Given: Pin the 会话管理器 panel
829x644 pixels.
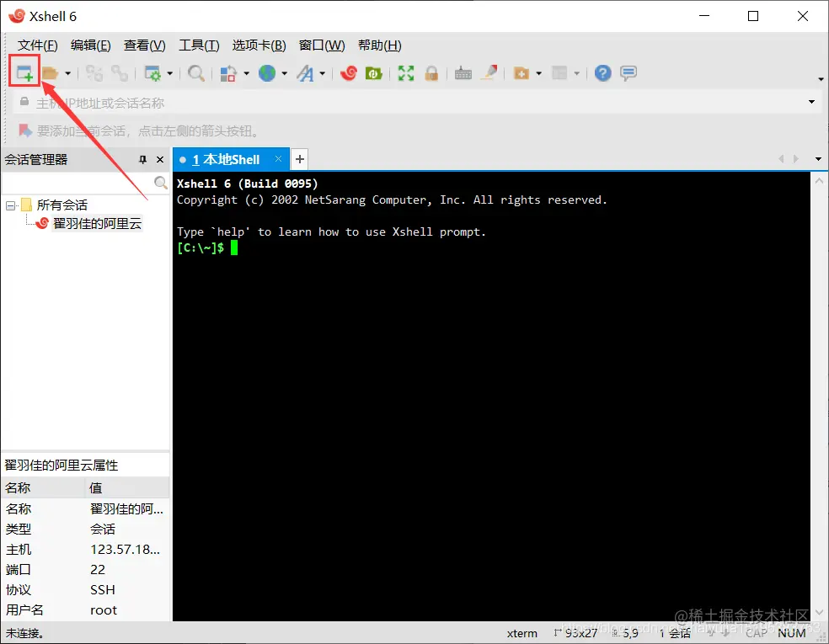Looking at the screenshot, I should (142, 160).
